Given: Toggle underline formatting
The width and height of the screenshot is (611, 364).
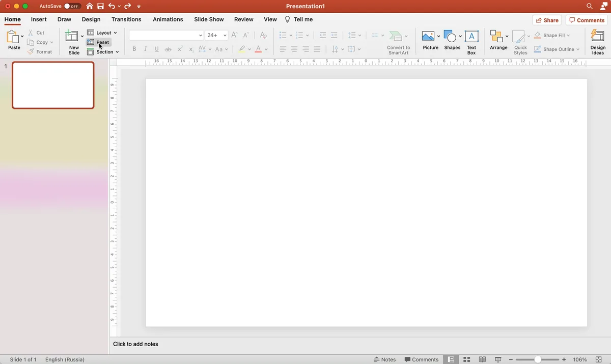Looking at the screenshot, I should pos(156,49).
